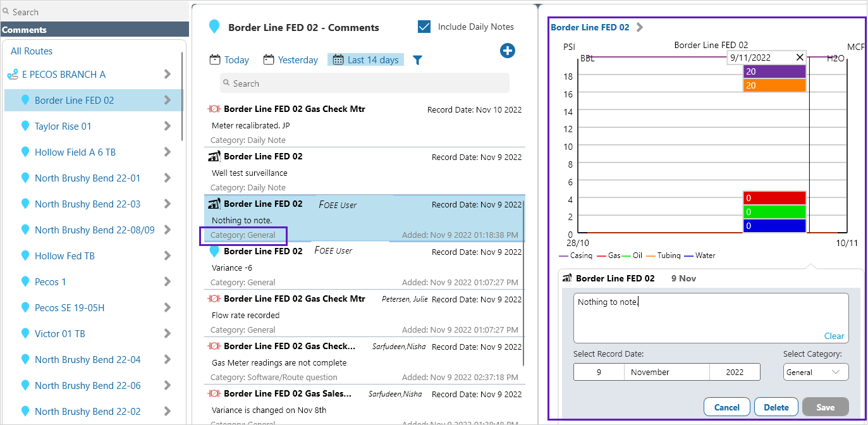This screenshot has width=868, height=425.
Task: Click the gas meter icon on Meter recalibrated note
Action: pyautogui.click(x=214, y=109)
